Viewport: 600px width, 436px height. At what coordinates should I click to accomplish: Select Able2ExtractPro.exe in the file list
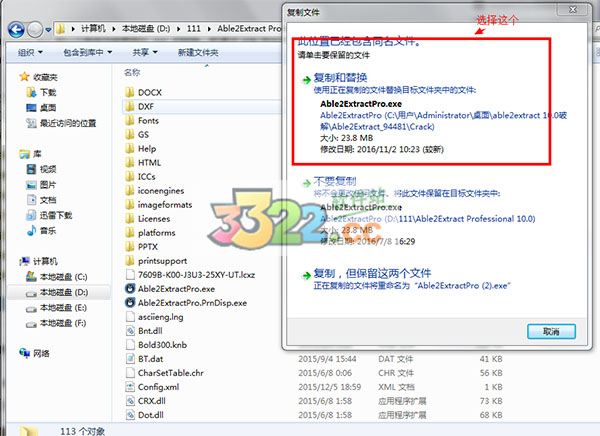click(176, 289)
